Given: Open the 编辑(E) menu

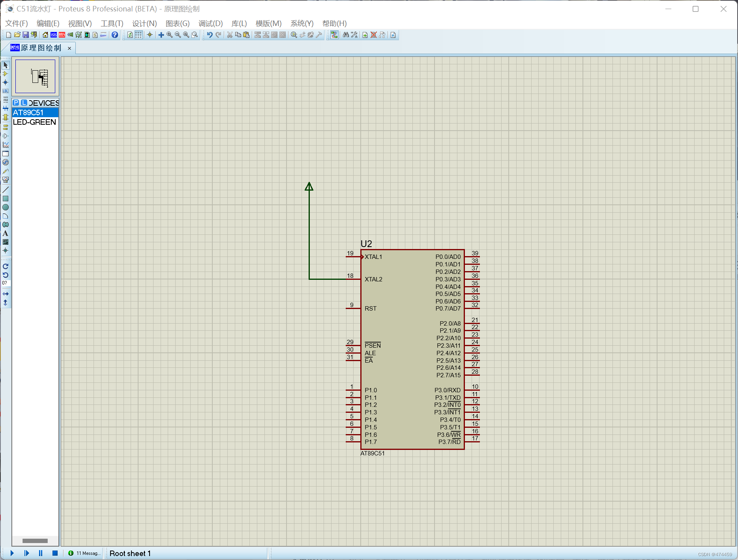Looking at the screenshot, I should [x=48, y=23].
